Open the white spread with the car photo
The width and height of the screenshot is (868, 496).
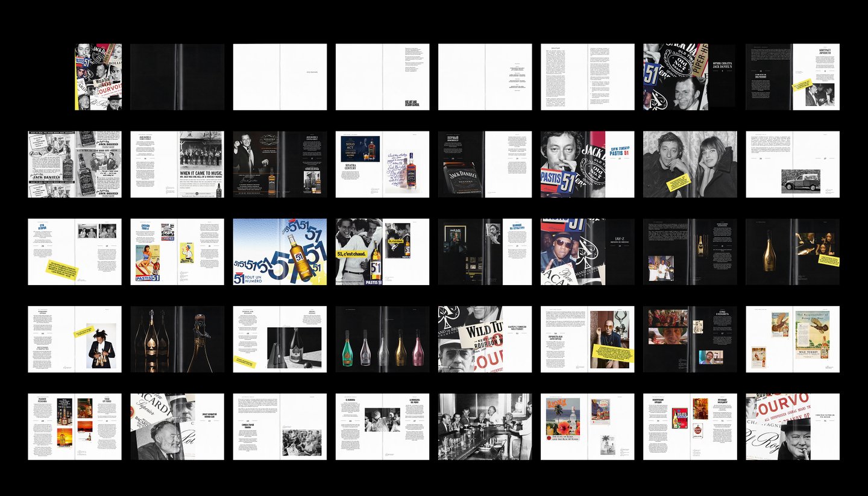point(793,165)
